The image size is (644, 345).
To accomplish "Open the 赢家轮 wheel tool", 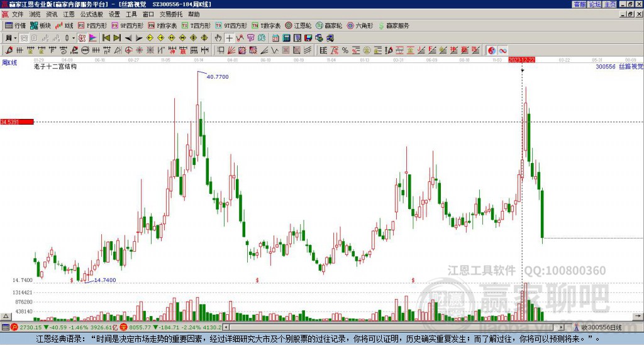I will coord(329,25).
